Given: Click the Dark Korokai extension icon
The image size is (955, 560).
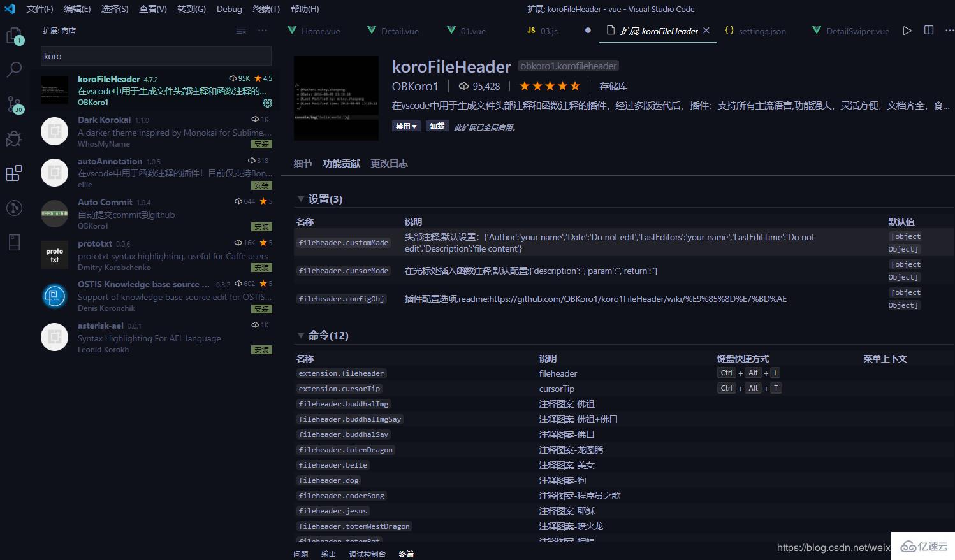Looking at the screenshot, I should (x=54, y=131).
